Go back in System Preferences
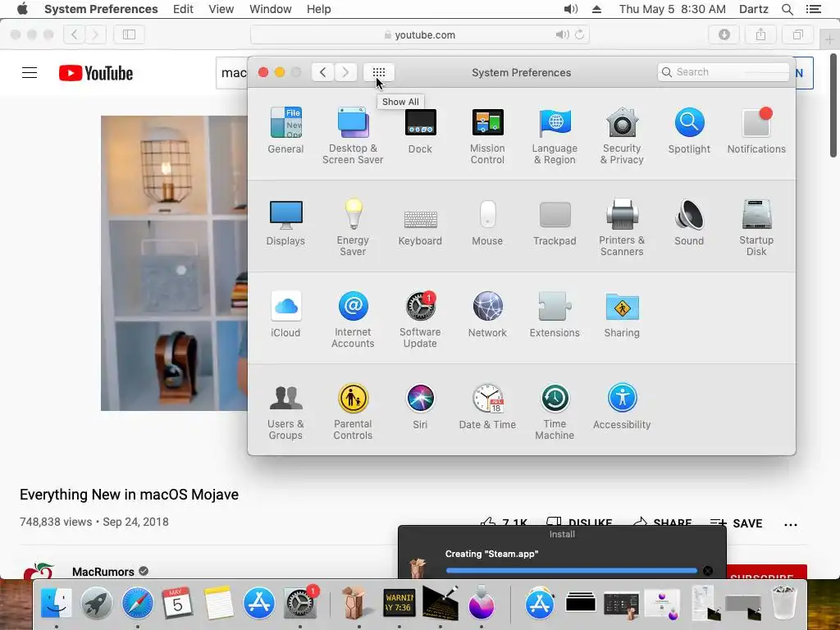The image size is (840, 630). coord(322,72)
